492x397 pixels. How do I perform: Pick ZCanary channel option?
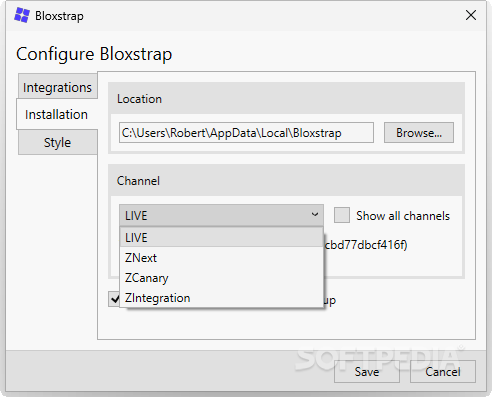point(221,278)
